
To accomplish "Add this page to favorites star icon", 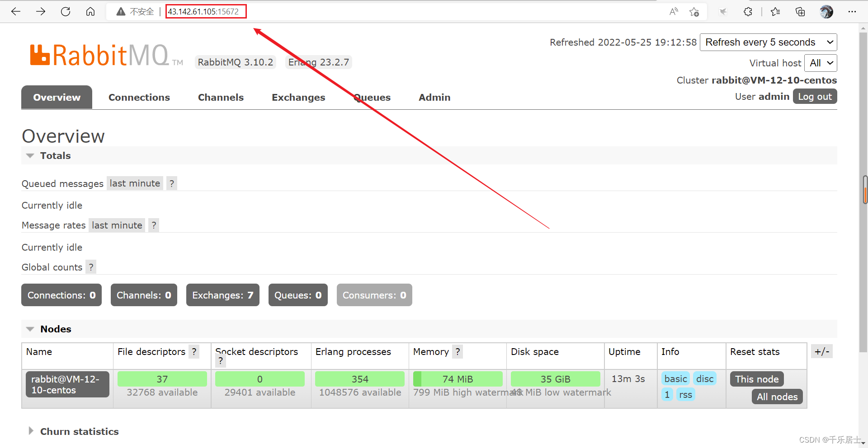I will tap(694, 12).
